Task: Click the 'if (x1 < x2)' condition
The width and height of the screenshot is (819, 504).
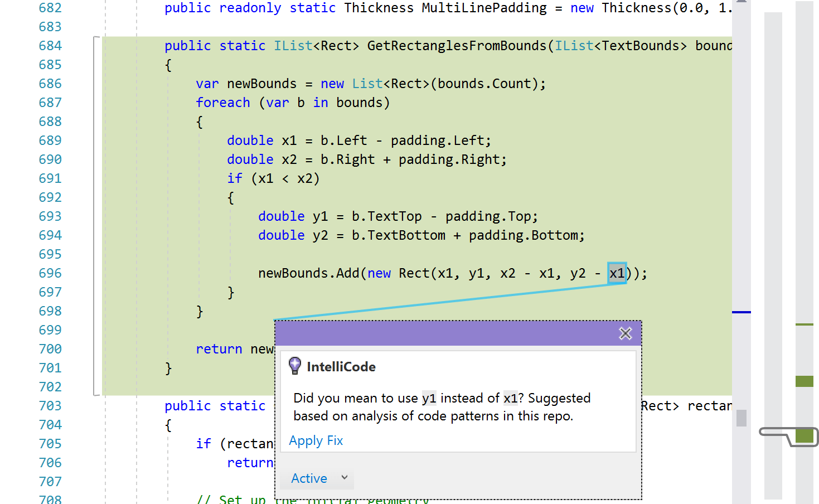Action: pyautogui.click(x=273, y=178)
